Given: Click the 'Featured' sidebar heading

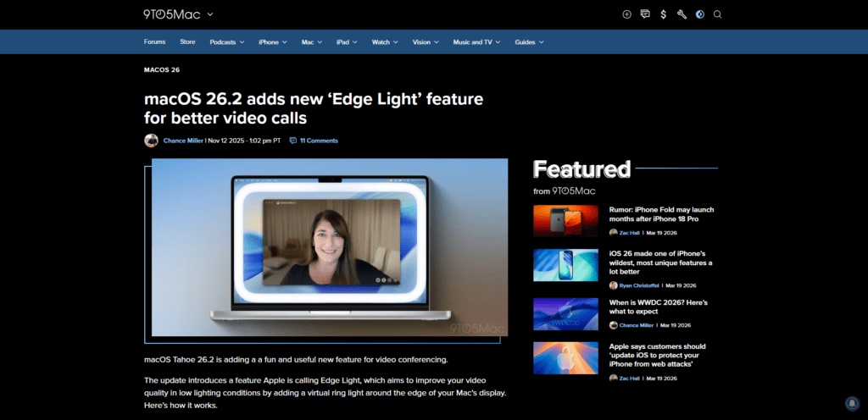Looking at the screenshot, I should coord(581,169).
